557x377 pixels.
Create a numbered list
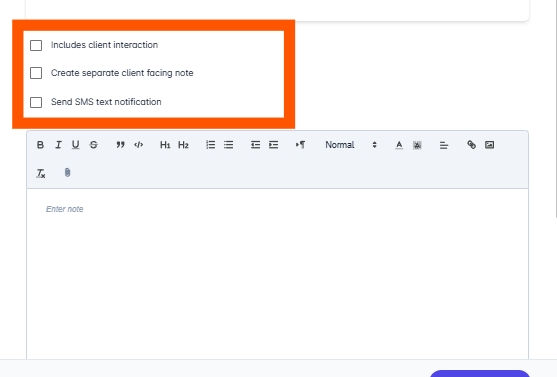pyautogui.click(x=210, y=145)
